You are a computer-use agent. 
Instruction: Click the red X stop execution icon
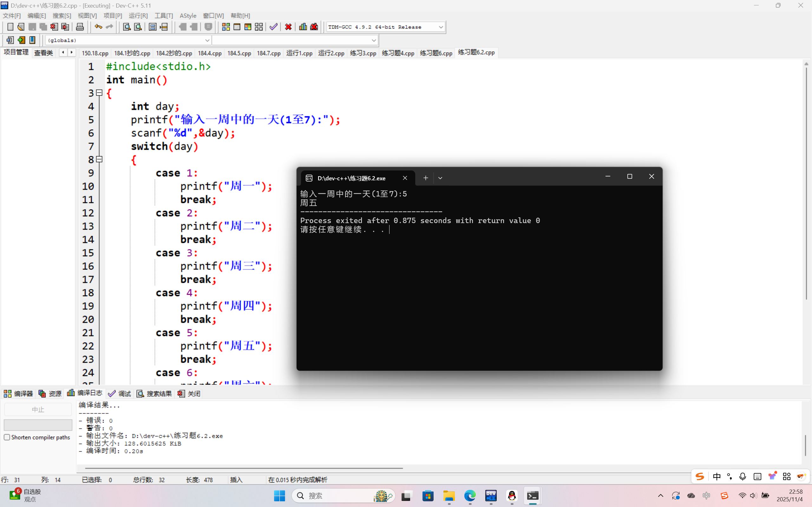pos(288,27)
